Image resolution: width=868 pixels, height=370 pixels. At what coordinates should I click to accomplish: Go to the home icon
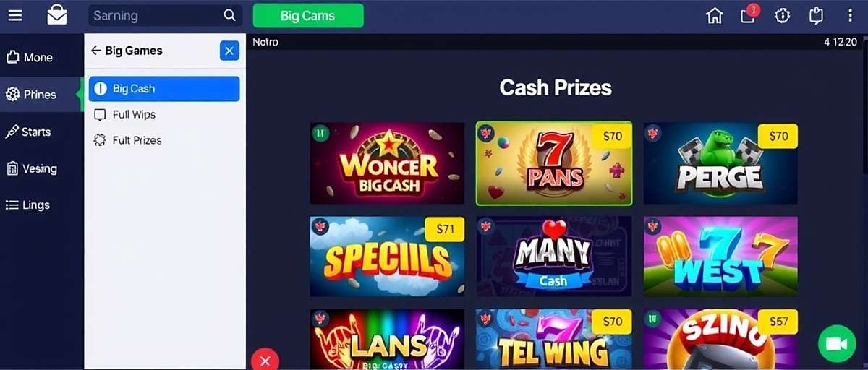click(x=715, y=15)
